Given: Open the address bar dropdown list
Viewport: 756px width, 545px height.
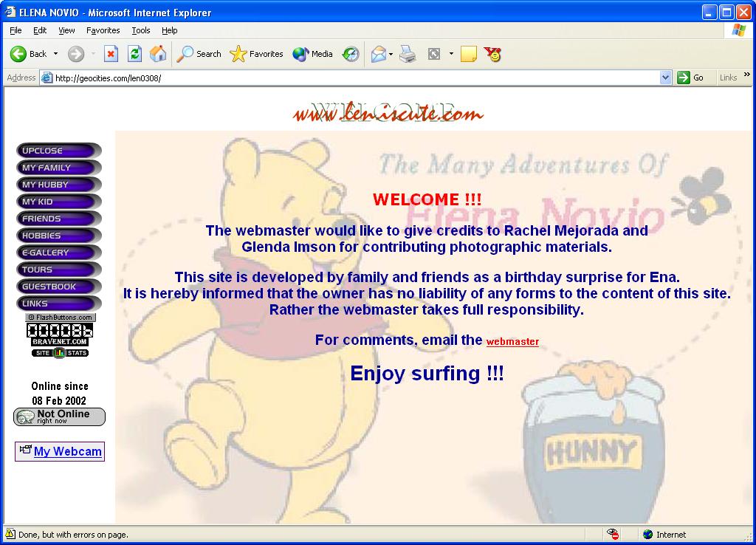Looking at the screenshot, I should 665,78.
